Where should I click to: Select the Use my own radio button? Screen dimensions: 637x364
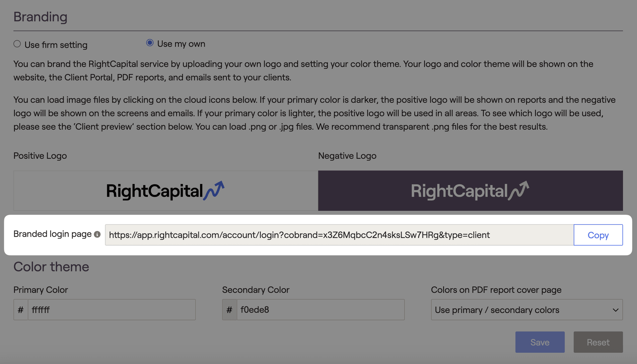click(x=150, y=43)
